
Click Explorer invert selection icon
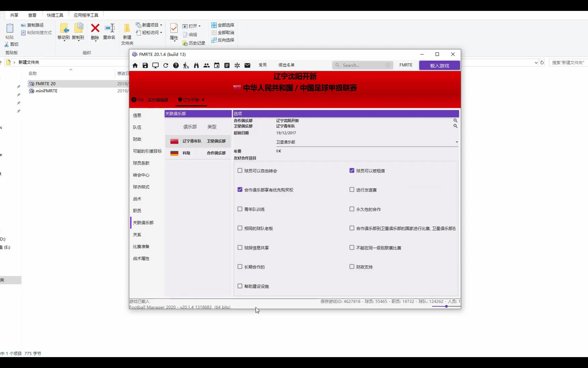[x=214, y=40]
